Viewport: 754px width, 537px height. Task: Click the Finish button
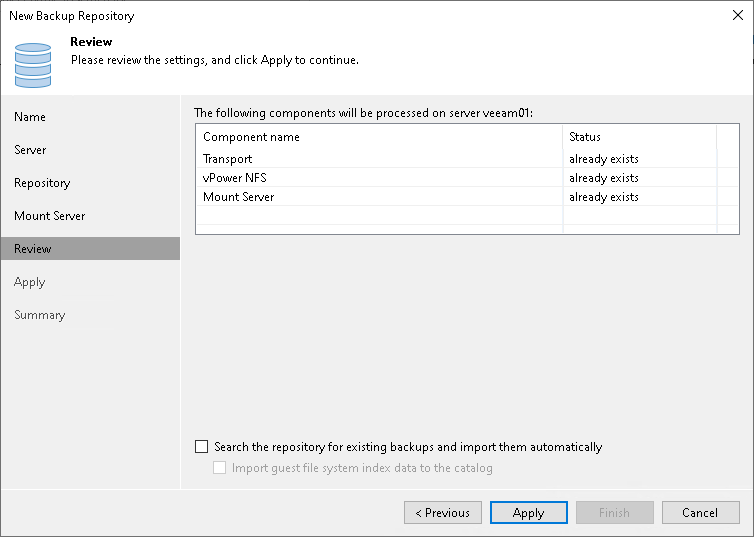[x=614, y=513]
